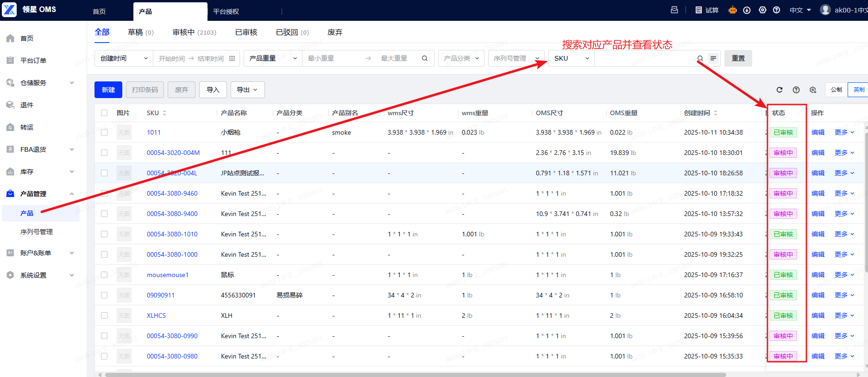The width and height of the screenshot is (868, 377).
Task: Check the row for 00054-3080-9400
Action: 104,214
